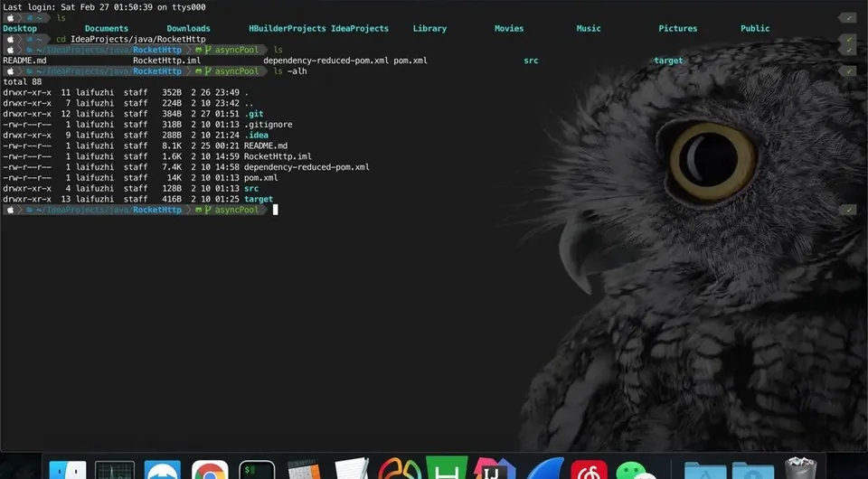Click the '384B' size value
This screenshot has height=479, width=868.
click(172, 114)
